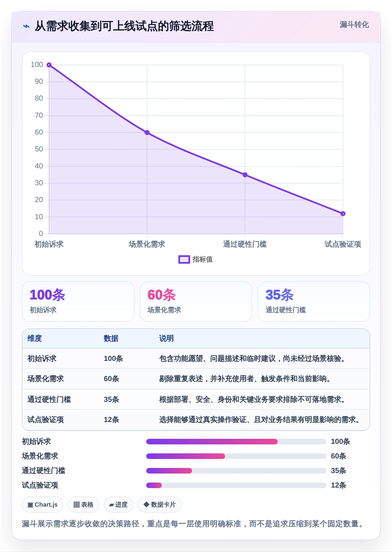Click the chart data point at 通过硬性门槛
392x552 pixels.
(245, 175)
